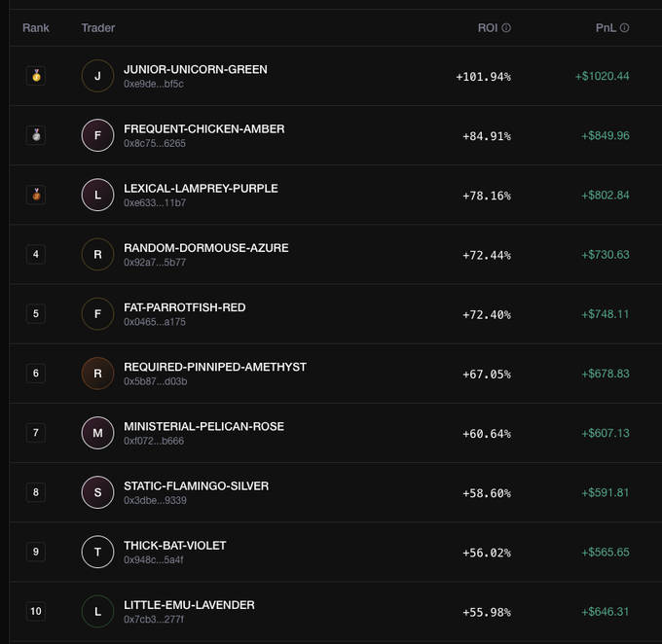The height and width of the screenshot is (644, 662).
Task: Click the gold medal rank icon
Action: (36, 76)
